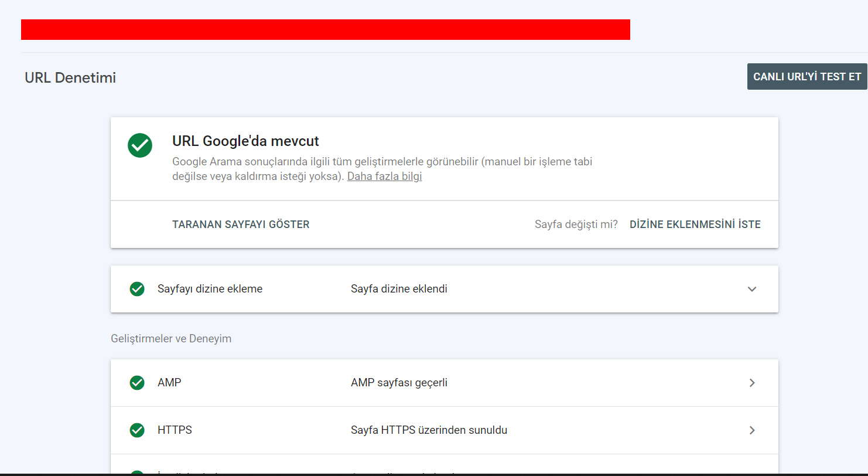This screenshot has width=868, height=476.
Task: Open the AMP row arrow
Action: (752, 383)
